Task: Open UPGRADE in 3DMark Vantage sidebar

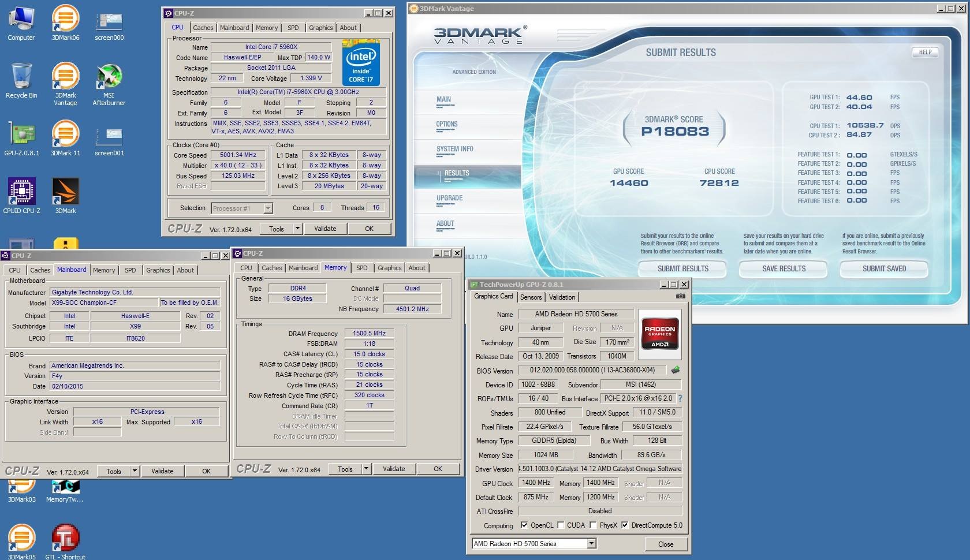Action: click(449, 199)
